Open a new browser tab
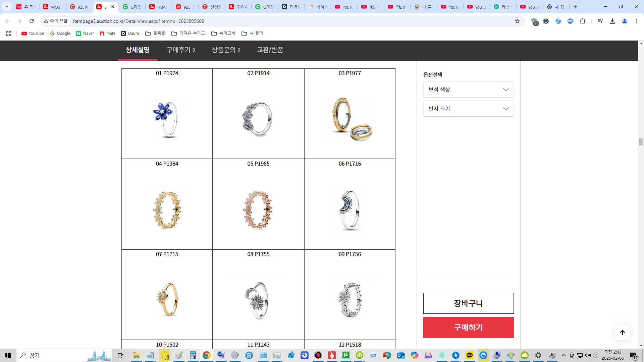This screenshot has width=644, height=362. tap(575, 7)
